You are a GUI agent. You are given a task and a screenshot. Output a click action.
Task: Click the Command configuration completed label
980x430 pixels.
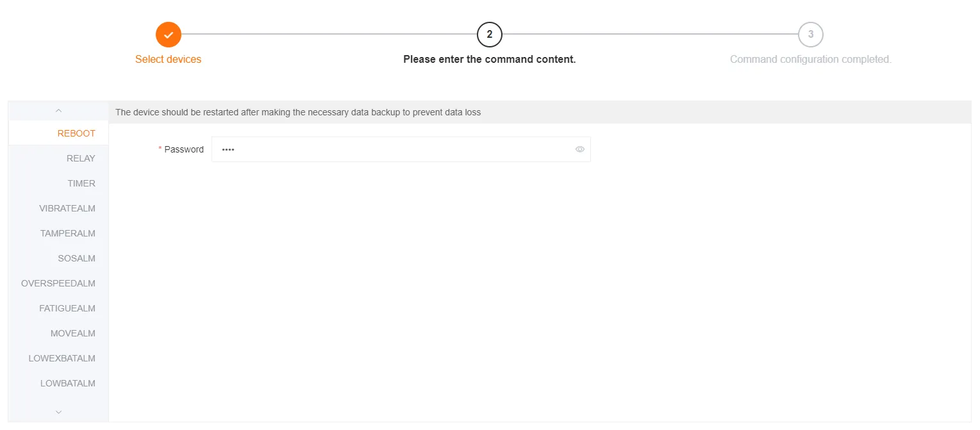pyautogui.click(x=811, y=59)
